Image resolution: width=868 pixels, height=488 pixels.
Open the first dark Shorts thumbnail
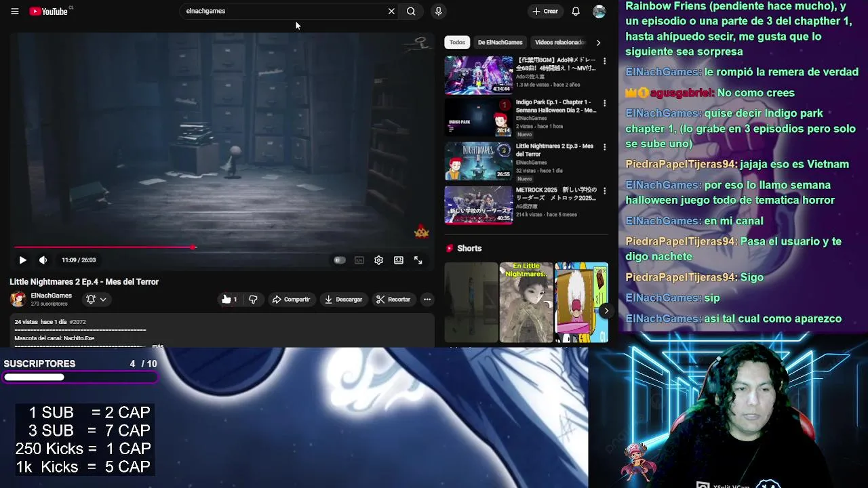click(471, 302)
